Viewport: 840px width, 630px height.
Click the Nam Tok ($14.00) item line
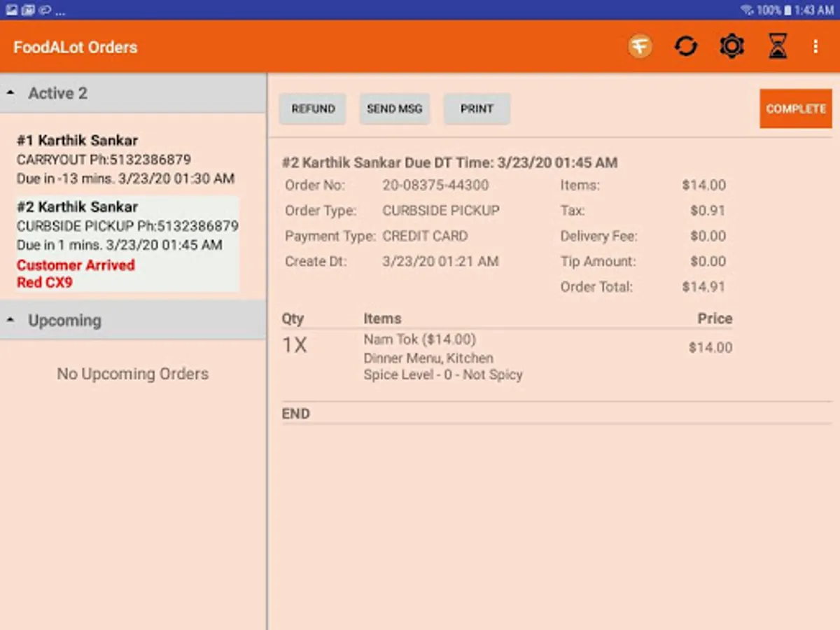tap(419, 339)
